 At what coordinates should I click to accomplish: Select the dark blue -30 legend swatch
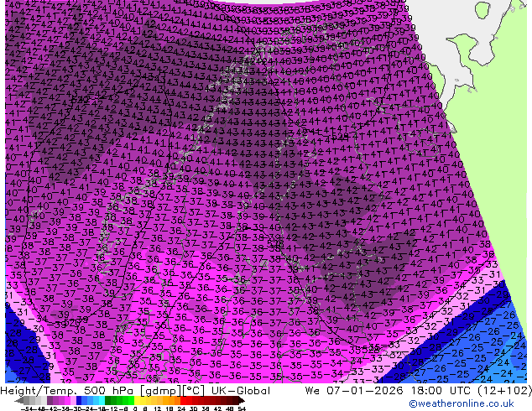coord(79,400)
